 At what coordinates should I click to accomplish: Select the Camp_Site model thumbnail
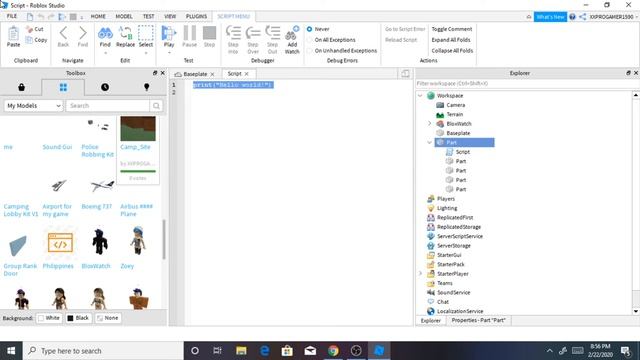pyautogui.click(x=138, y=129)
